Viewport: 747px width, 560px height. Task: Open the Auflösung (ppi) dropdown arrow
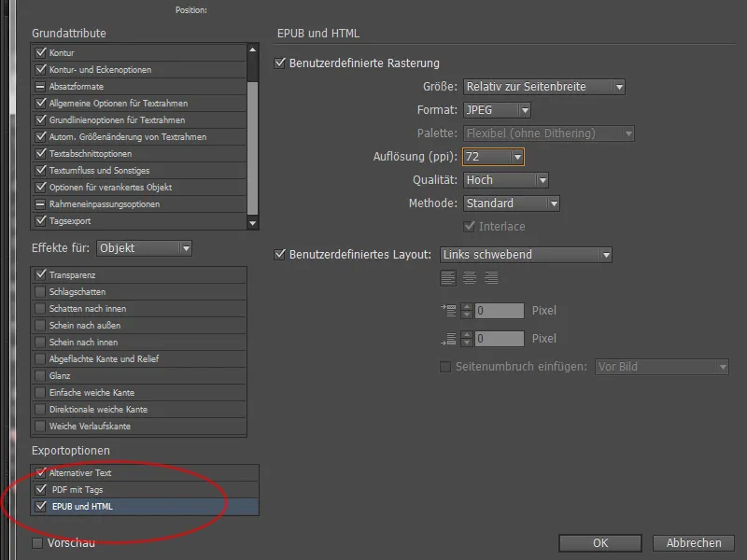pos(517,157)
